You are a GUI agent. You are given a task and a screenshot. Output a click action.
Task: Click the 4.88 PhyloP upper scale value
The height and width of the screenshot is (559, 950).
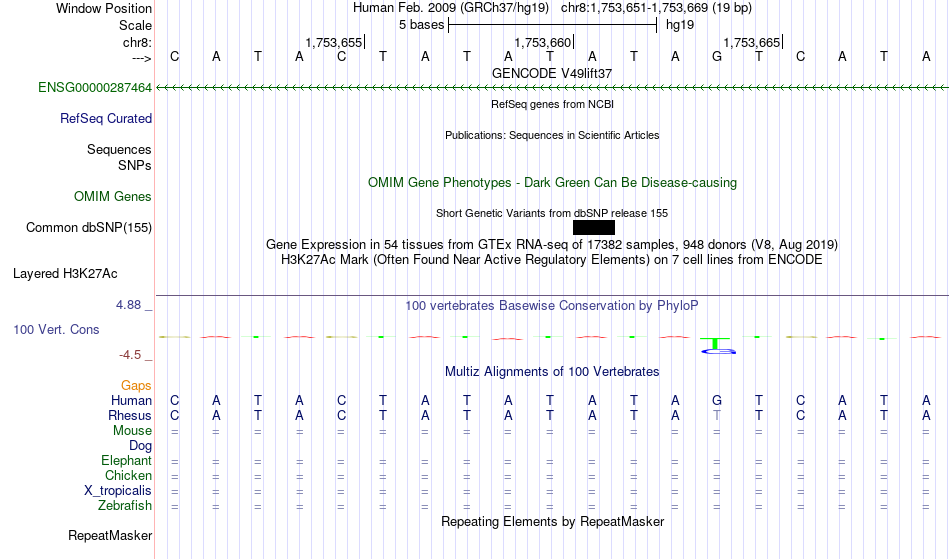pos(128,305)
